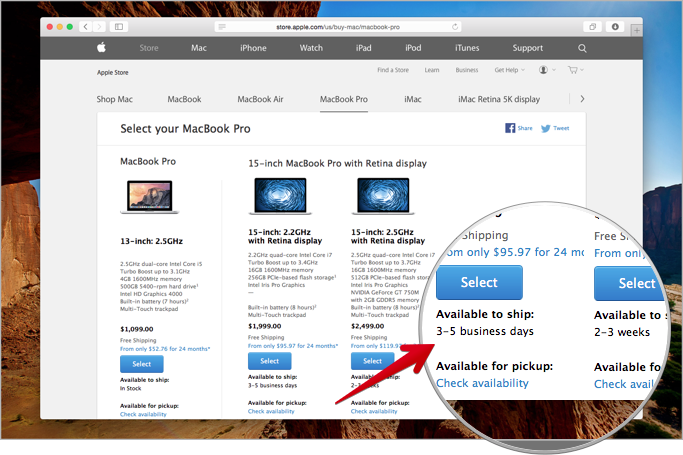Viewport: 683px width, 455px height.
Task: Open the iTunes menu item
Action: coord(467,48)
